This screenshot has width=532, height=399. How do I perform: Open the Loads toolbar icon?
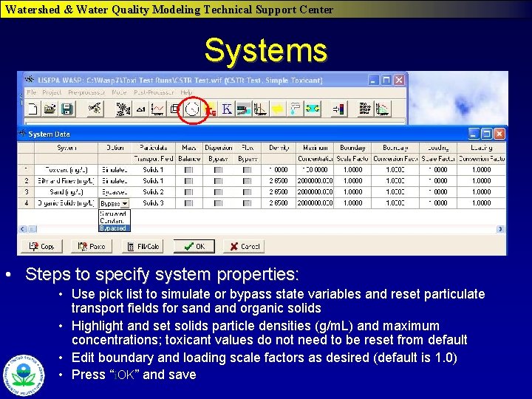pos(244,109)
